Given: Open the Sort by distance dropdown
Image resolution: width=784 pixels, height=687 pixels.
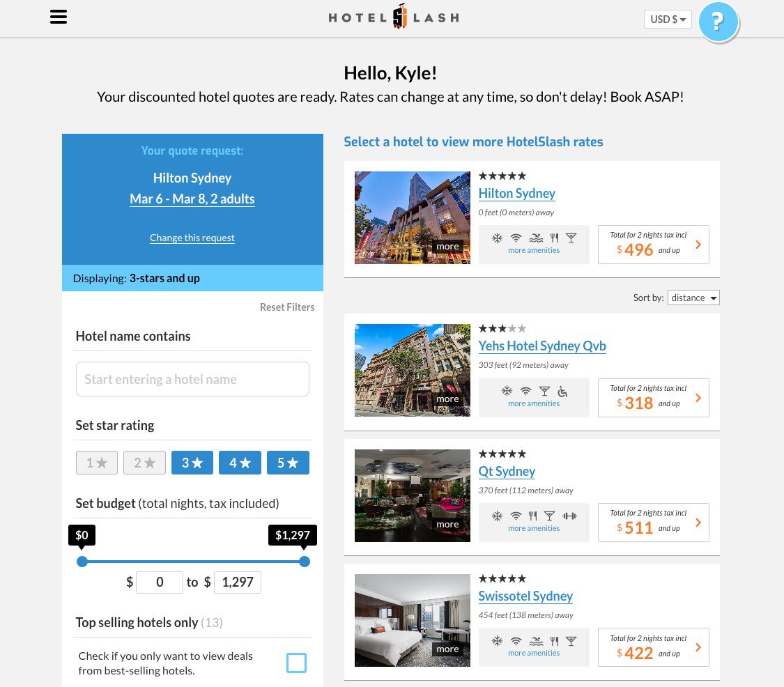Looking at the screenshot, I should coord(693,298).
